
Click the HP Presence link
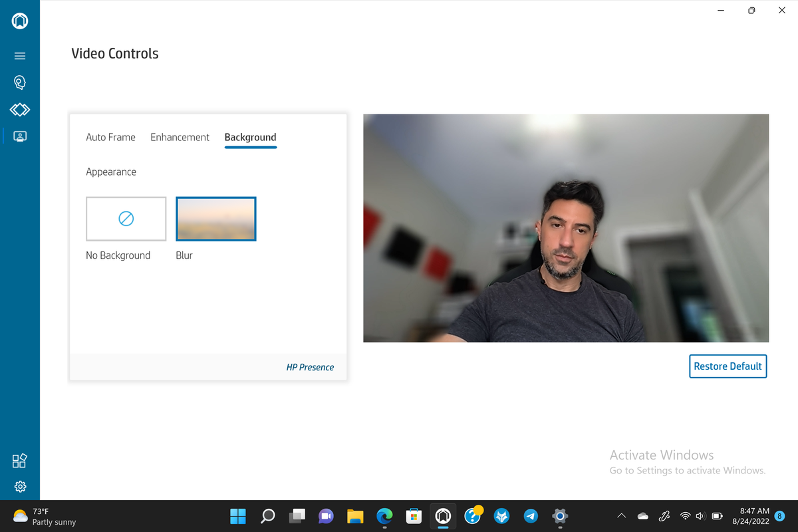(x=310, y=367)
